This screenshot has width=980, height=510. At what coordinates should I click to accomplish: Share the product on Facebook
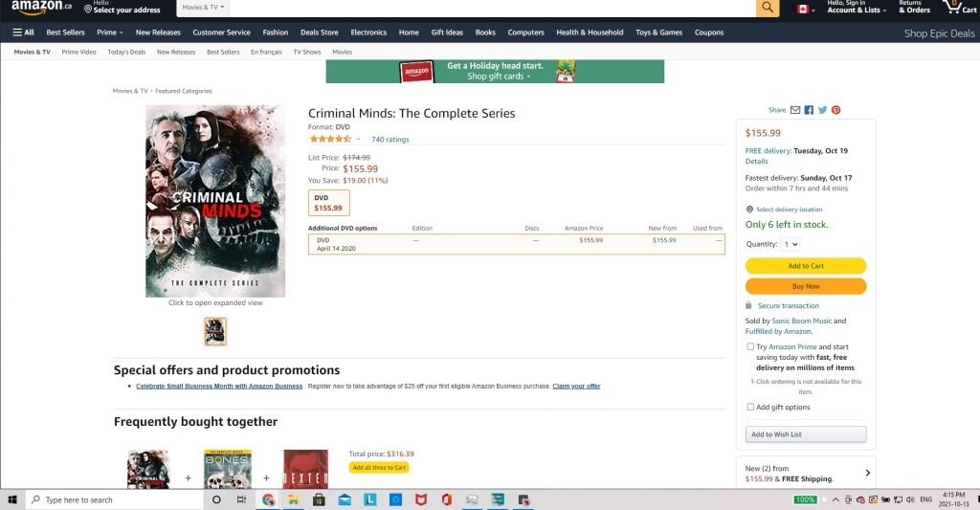[x=809, y=110]
